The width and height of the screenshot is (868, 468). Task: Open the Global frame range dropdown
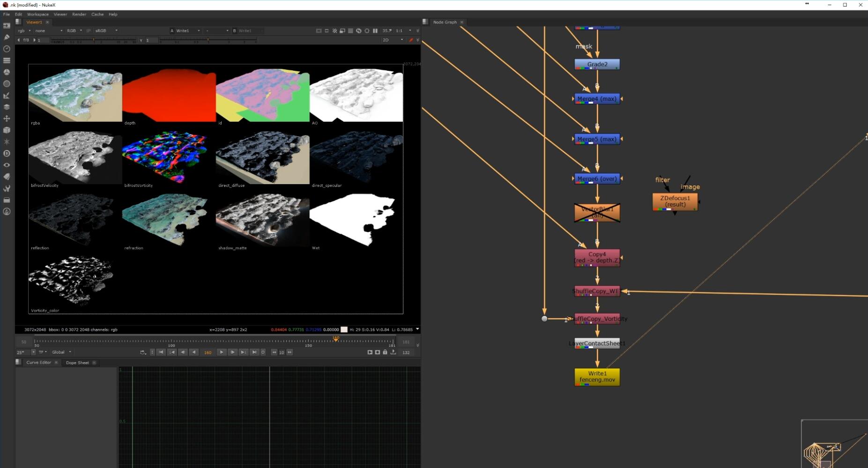tap(61, 352)
